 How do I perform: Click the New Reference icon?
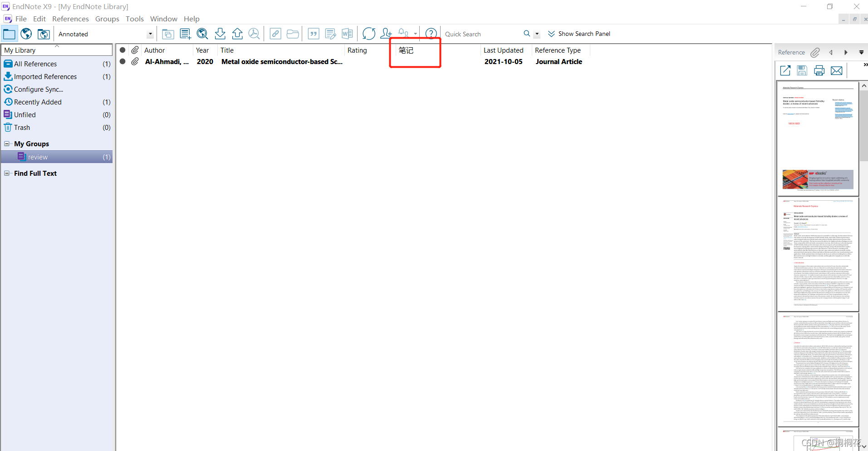coord(185,33)
